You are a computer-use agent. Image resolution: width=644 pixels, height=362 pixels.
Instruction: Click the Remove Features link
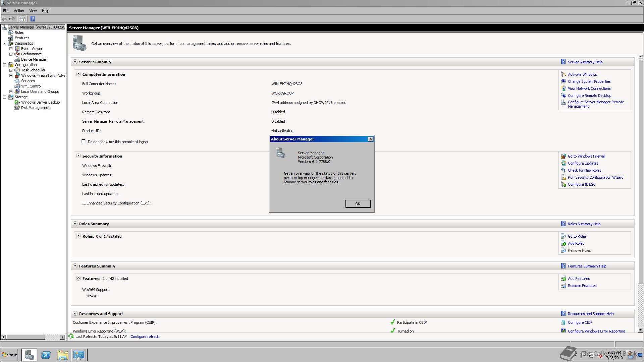coord(582,286)
